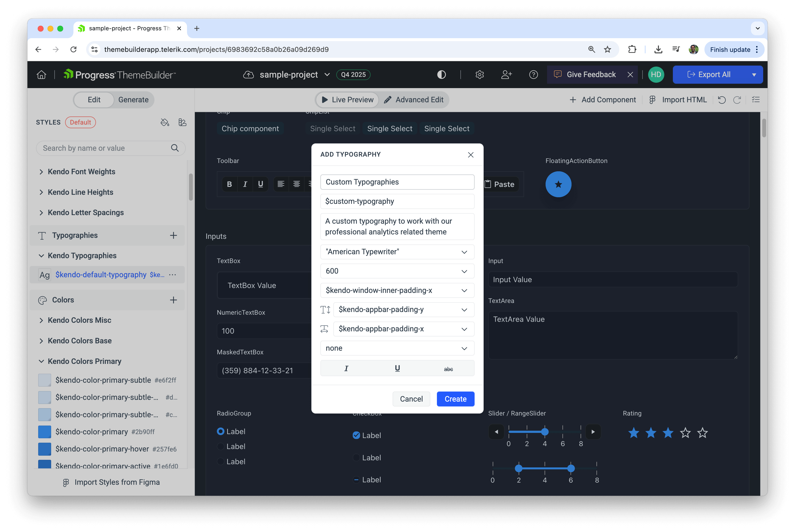The image size is (795, 532).
Task: Click the letter spacing icon in dialog
Action: pos(324,329)
